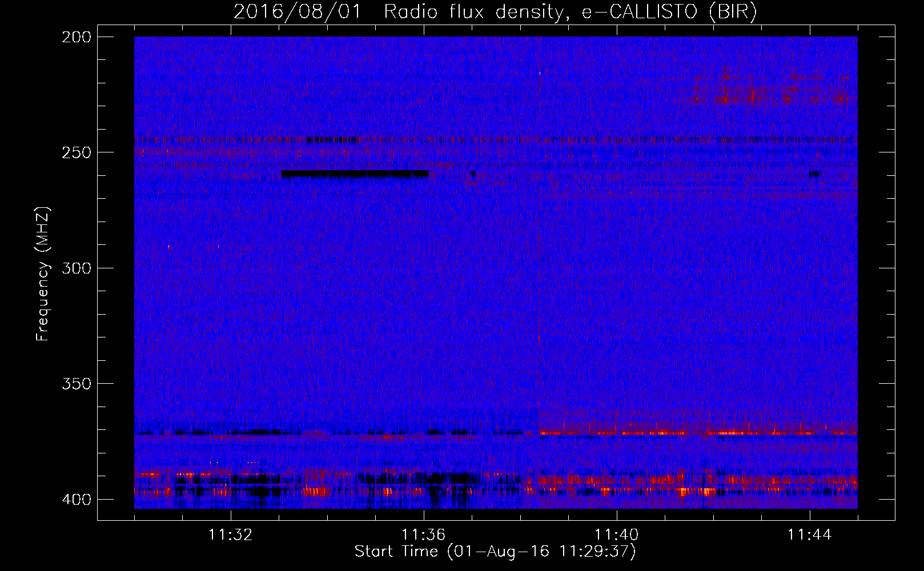Viewport: 924px width, 571px height.
Task: Click the 11:40 time tick label
Action: click(617, 535)
